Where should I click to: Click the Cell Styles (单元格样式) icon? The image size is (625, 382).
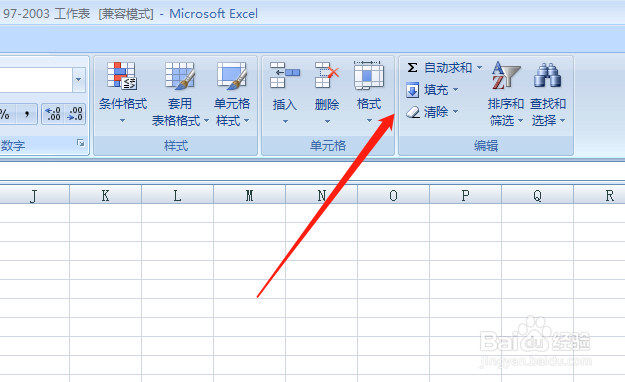pyautogui.click(x=232, y=76)
